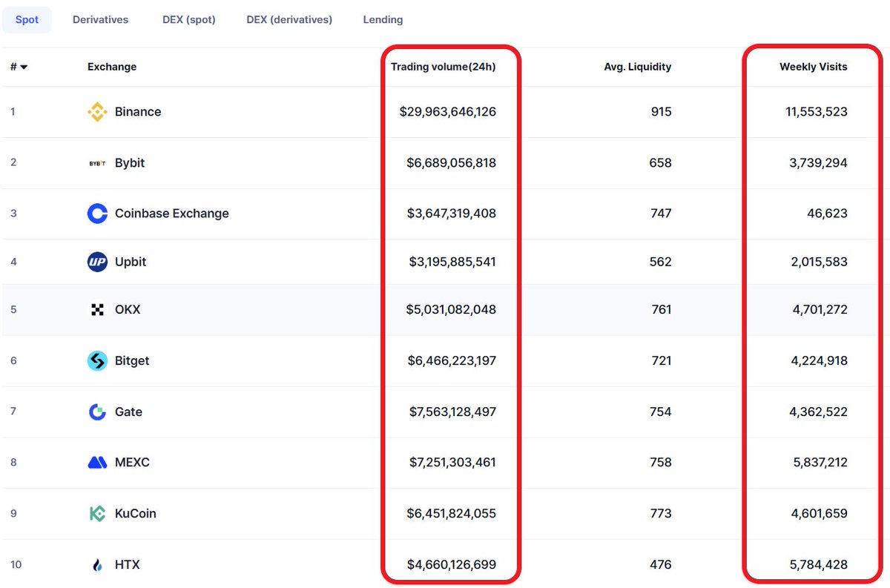Click OKX volume $5,031,082,048
890x588 pixels.
pos(451,310)
